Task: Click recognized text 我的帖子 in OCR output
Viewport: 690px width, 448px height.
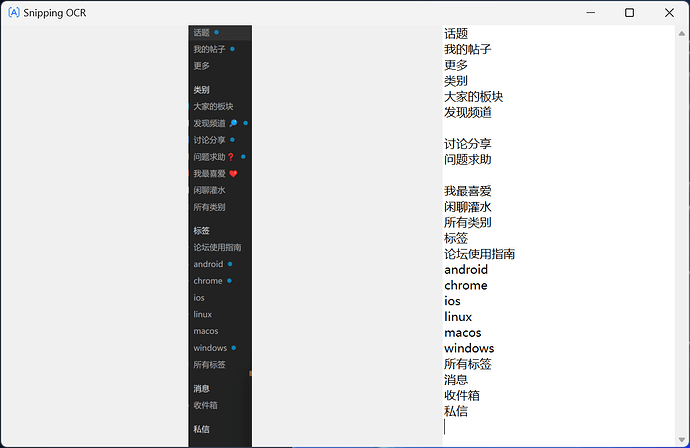Action: pyautogui.click(x=468, y=49)
